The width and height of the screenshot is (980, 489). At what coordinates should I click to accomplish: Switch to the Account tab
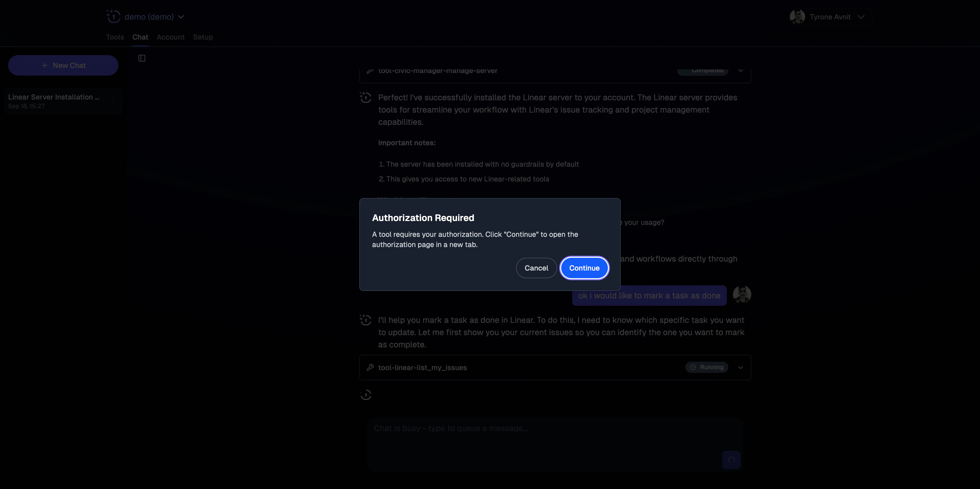(x=170, y=37)
